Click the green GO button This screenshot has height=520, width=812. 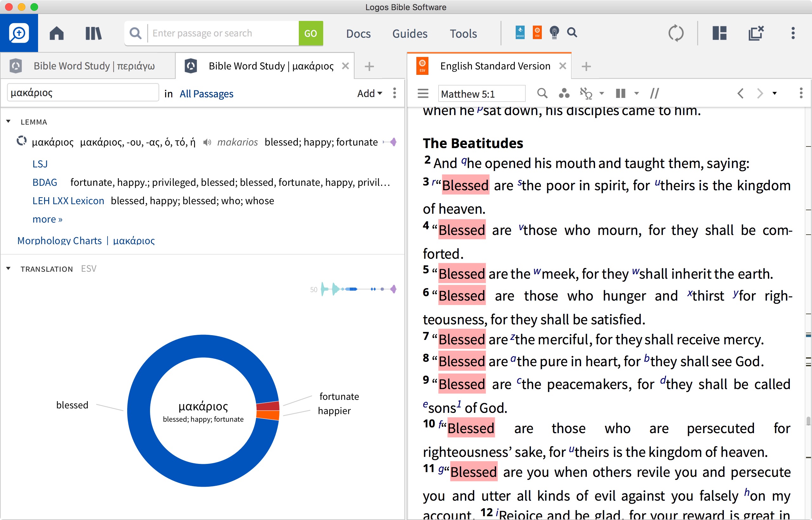pyautogui.click(x=311, y=33)
